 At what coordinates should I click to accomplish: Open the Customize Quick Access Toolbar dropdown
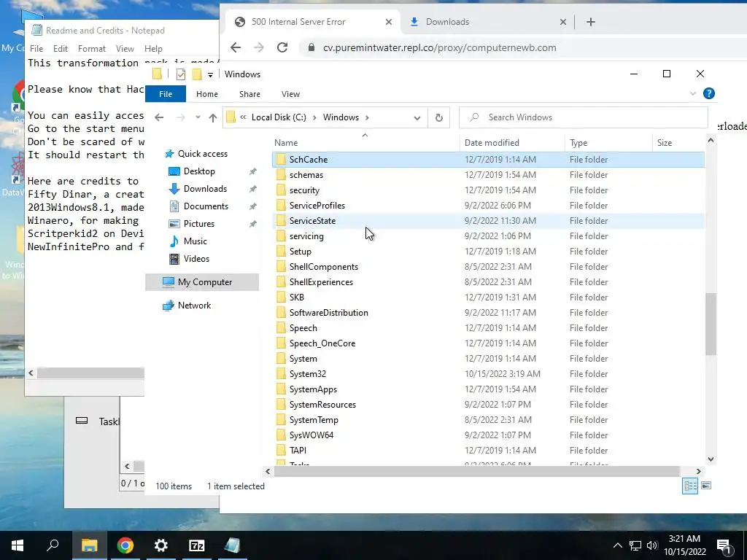pyautogui.click(x=210, y=75)
